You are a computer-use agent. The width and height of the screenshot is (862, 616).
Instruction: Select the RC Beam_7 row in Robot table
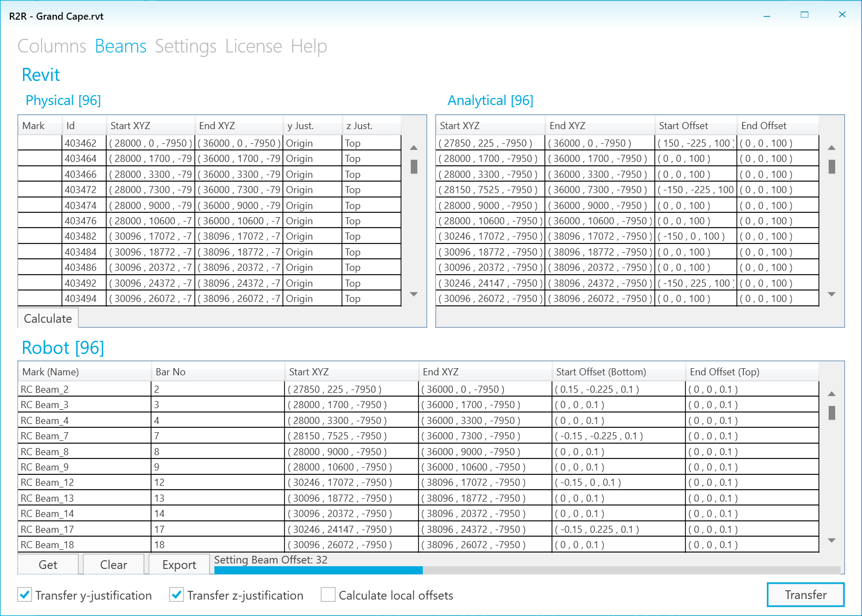[418, 436]
